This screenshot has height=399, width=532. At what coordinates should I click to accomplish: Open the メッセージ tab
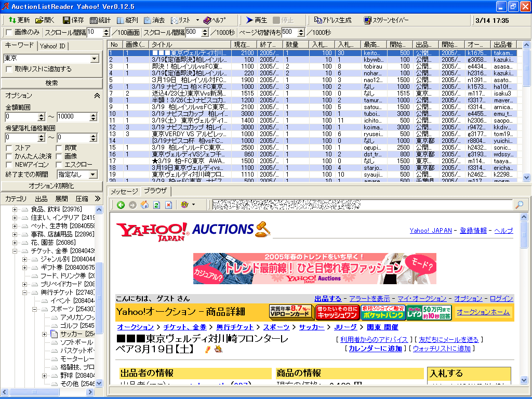point(124,192)
